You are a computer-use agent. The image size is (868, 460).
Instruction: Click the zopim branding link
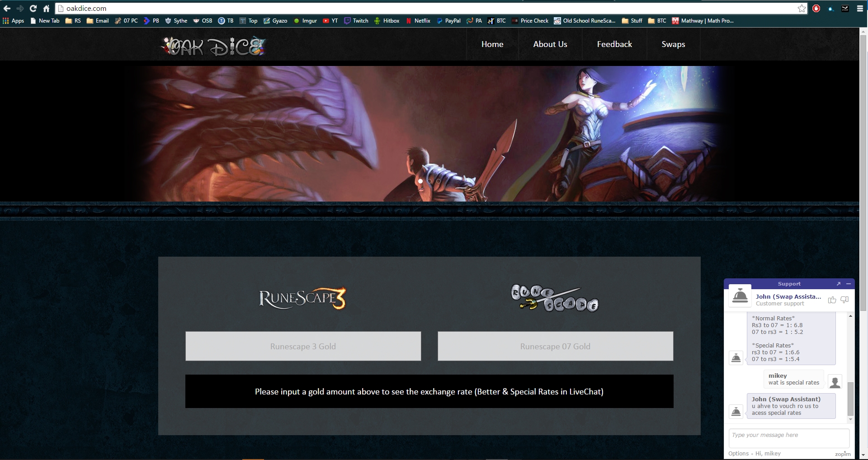(x=843, y=454)
